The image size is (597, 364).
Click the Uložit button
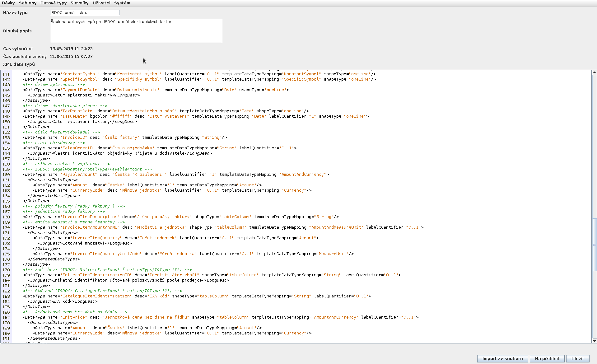click(x=577, y=358)
